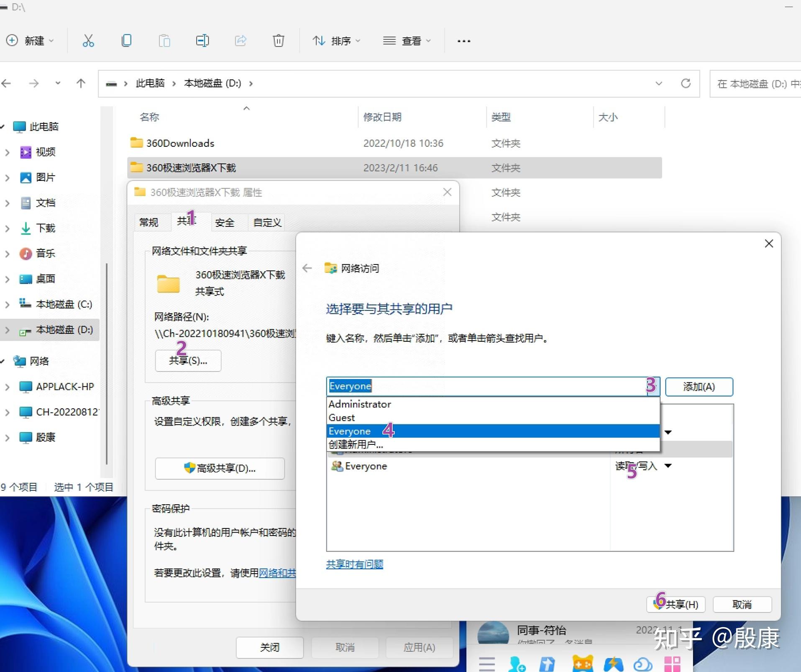Expand 视频 in navigation tree

(x=7, y=152)
